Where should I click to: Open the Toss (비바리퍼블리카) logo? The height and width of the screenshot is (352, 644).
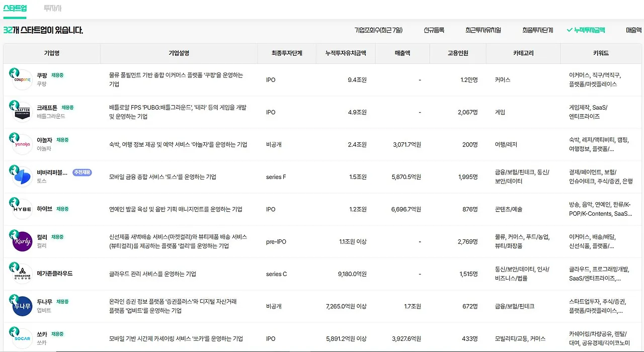point(22,177)
